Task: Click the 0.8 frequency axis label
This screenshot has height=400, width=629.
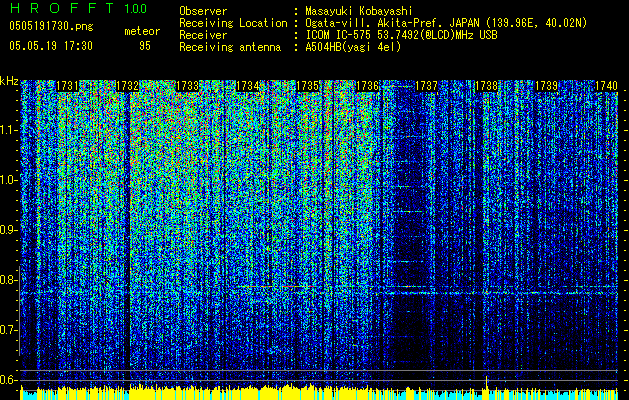Action: [9, 280]
